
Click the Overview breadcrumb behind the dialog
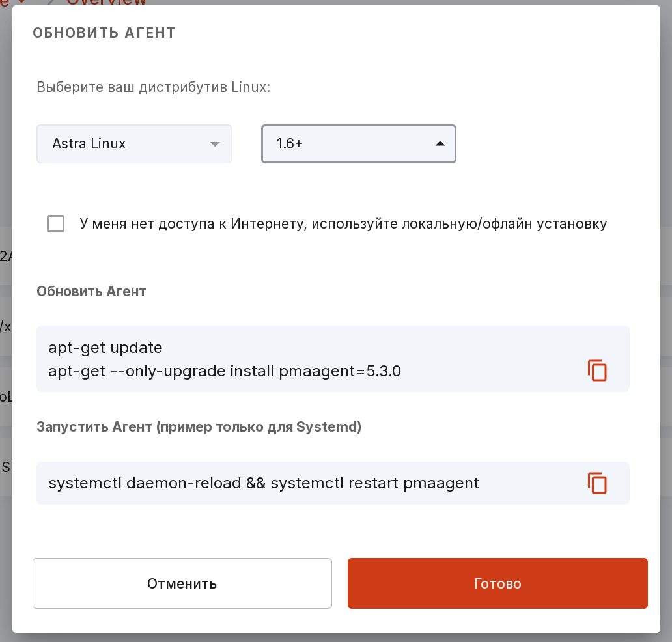(x=106, y=2)
